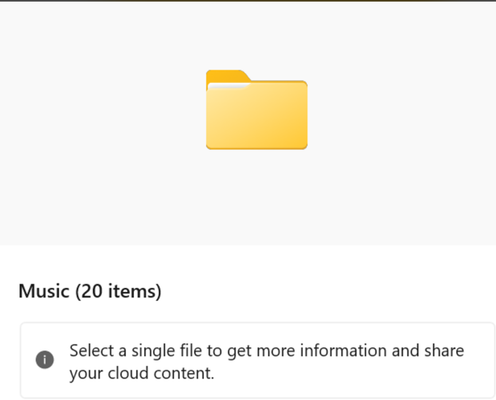The height and width of the screenshot is (400, 496).
Task: Click the folder's dark yellow tab
Action: click(x=228, y=76)
